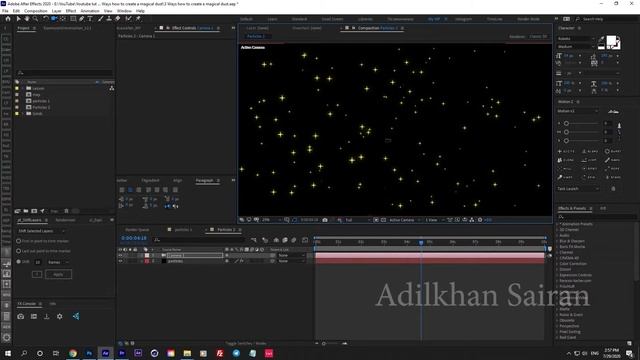640x360 pixels.
Task: Open the particles layer parent None dropdown
Action: point(291,261)
